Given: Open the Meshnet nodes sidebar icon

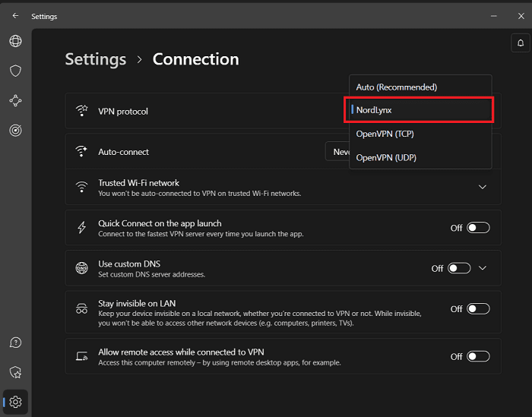Looking at the screenshot, I should pos(15,101).
